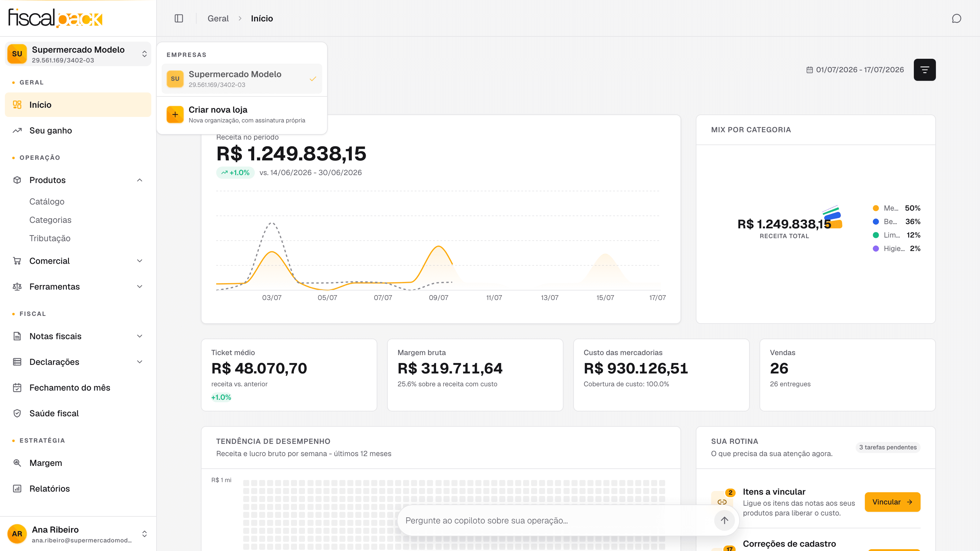Send copilot question with arrow button
The height and width of the screenshot is (551, 980).
(724, 520)
